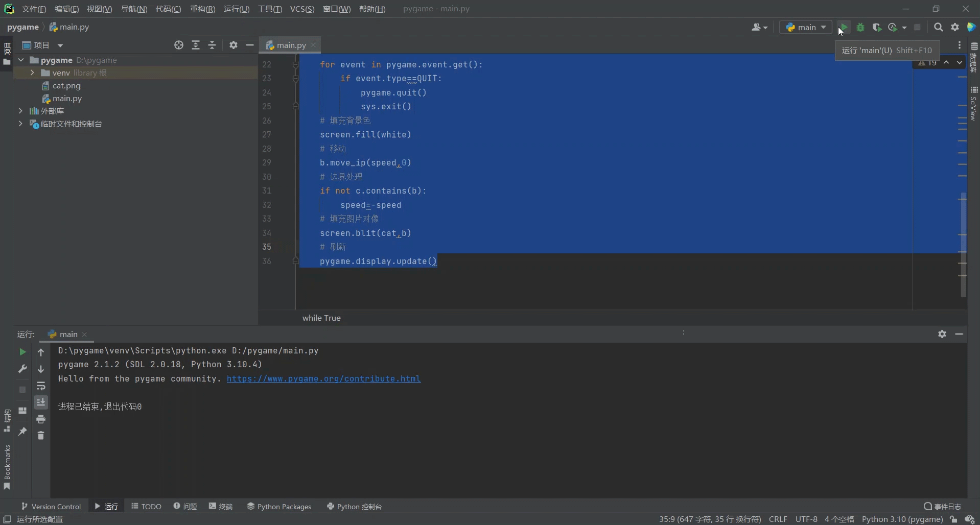Open the 事件日志 event log
This screenshot has width=980, height=525.
tap(943, 506)
